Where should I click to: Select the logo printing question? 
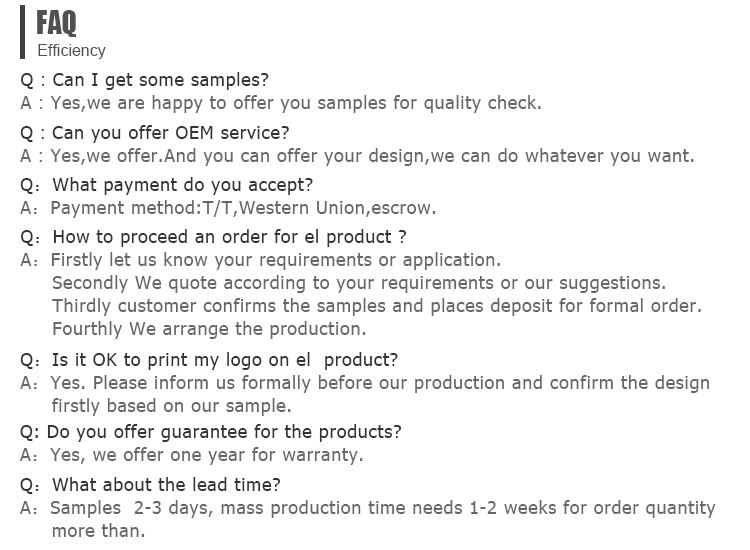pos(209,360)
